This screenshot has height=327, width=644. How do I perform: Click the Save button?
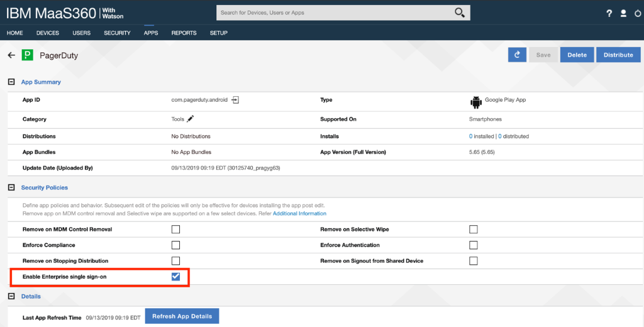click(543, 55)
